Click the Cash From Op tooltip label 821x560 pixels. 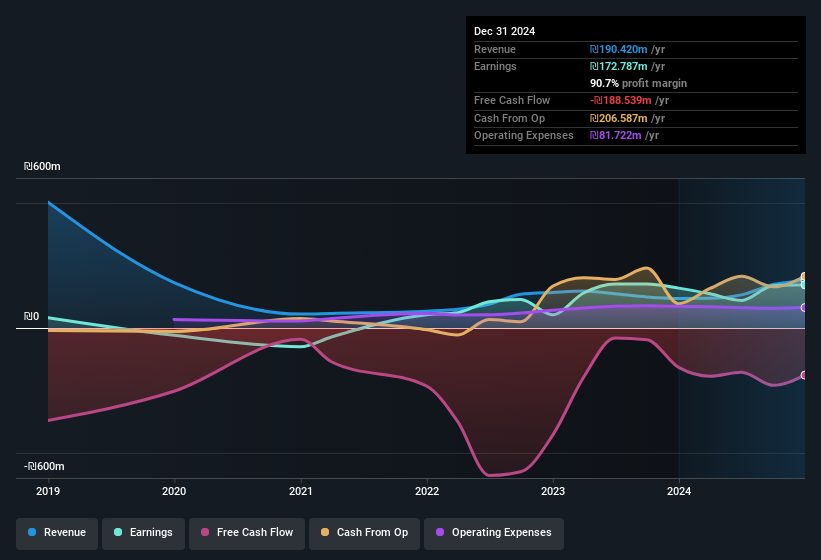pyautogui.click(x=509, y=118)
